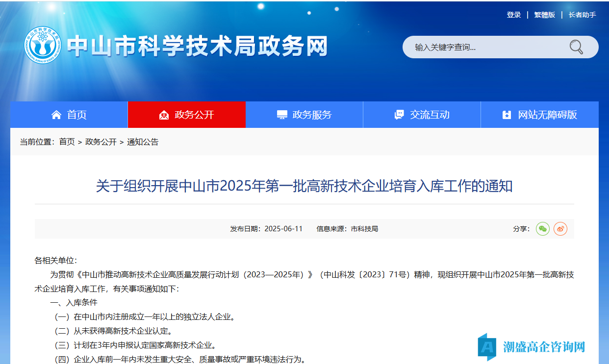The image size is (609, 364).
Task: Click the icon beside 政务公开
Action: click(164, 115)
